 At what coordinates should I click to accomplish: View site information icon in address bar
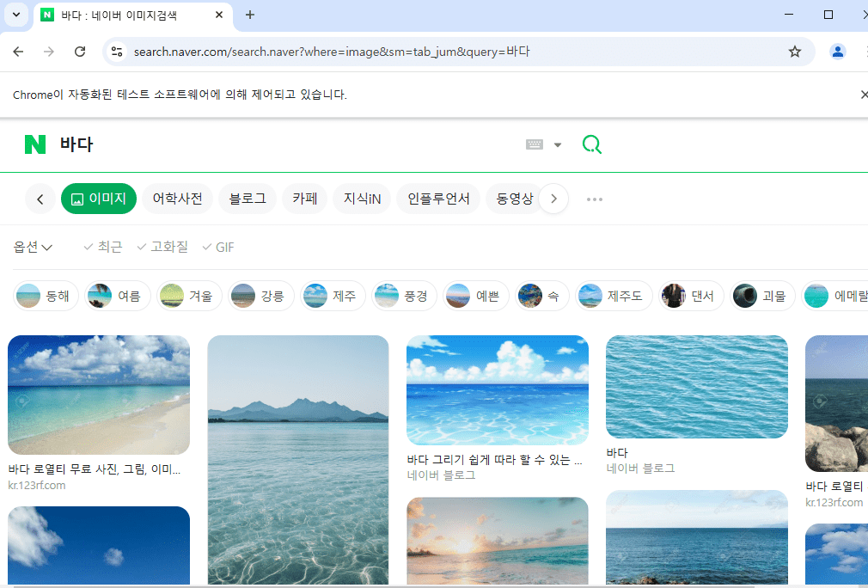[x=117, y=52]
